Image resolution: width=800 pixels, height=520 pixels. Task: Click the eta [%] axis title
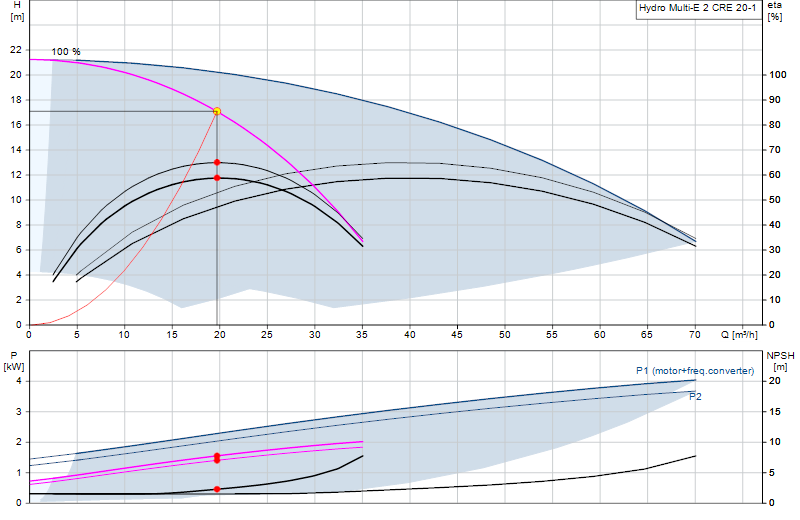pyautogui.click(x=774, y=11)
